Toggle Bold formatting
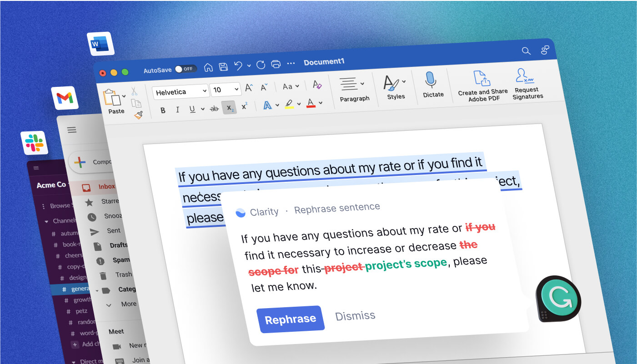 [x=163, y=110]
